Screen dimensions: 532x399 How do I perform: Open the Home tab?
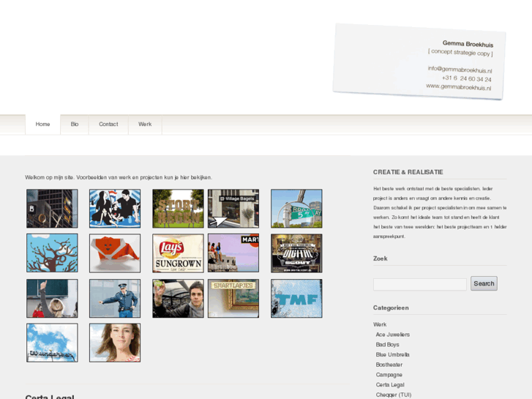click(42, 124)
